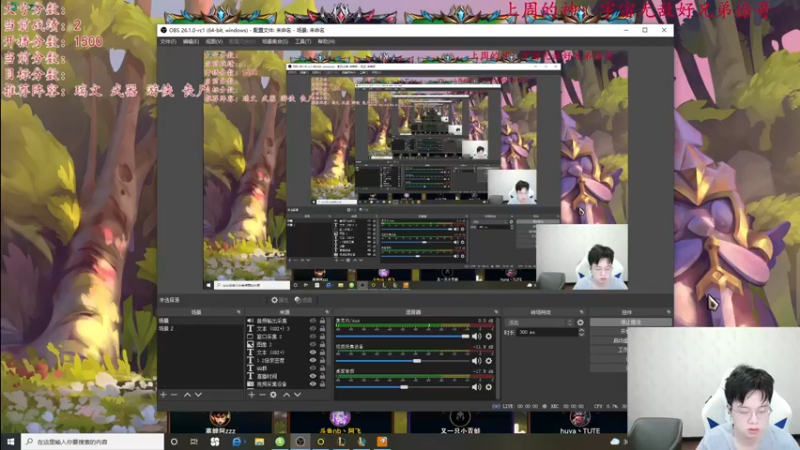Click the transition duration 300 ms field
This screenshot has width=800, height=450.
[548, 332]
